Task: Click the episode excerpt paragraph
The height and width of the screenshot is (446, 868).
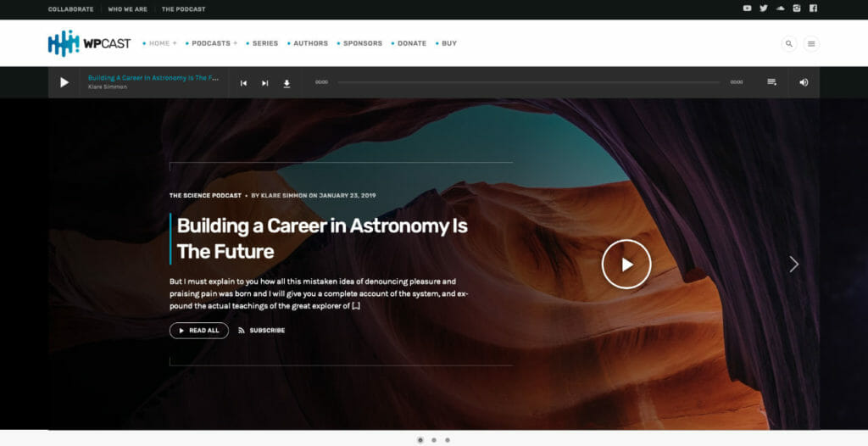Action: 319,293
